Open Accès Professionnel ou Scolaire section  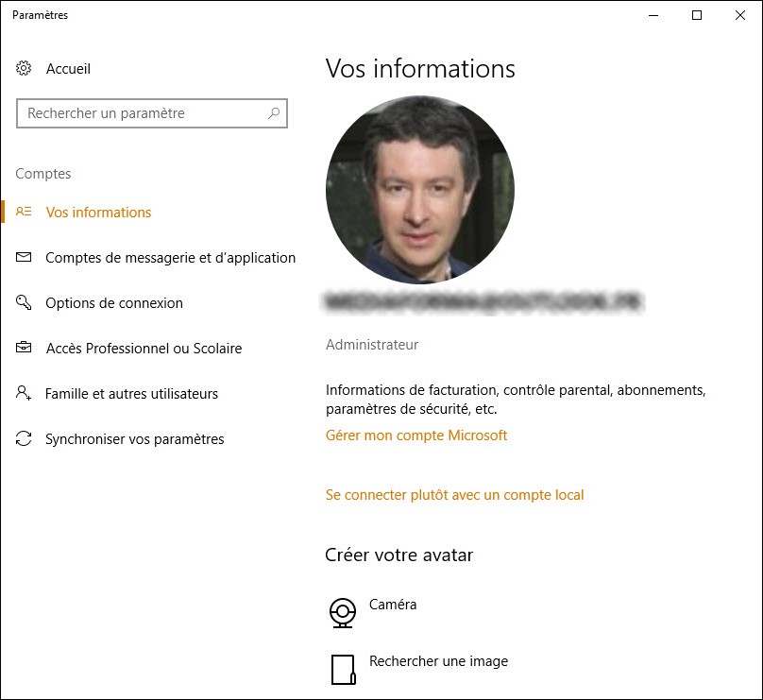click(x=144, y=349)
